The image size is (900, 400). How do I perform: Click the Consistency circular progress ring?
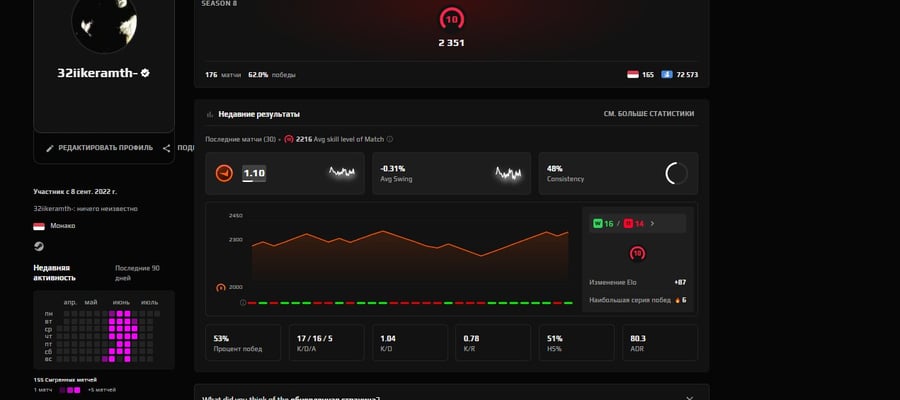pyautogui.click(x=676, y=173)
